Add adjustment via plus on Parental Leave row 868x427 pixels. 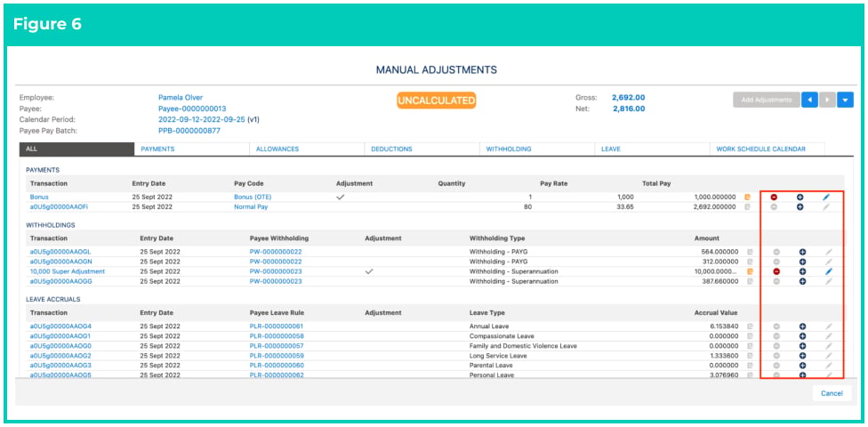pyautogui.click(x=802, y=366)
